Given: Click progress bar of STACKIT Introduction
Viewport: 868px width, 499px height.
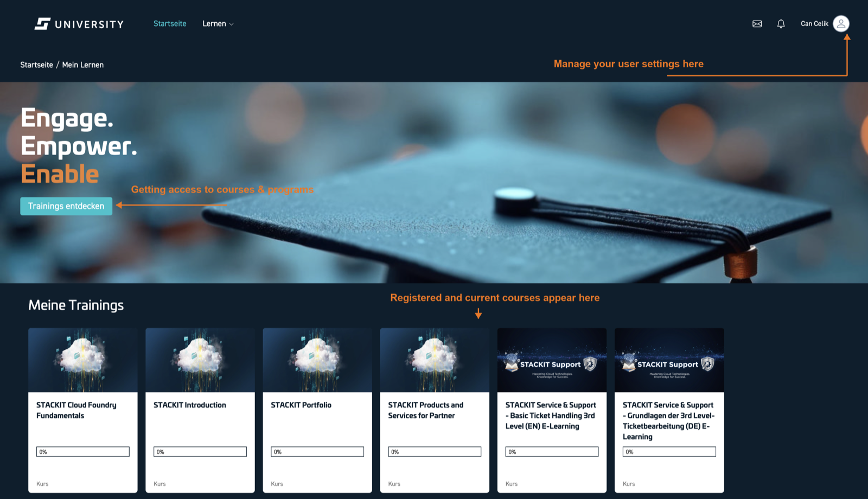Looking at the screenshot, I should pos(200,452).
